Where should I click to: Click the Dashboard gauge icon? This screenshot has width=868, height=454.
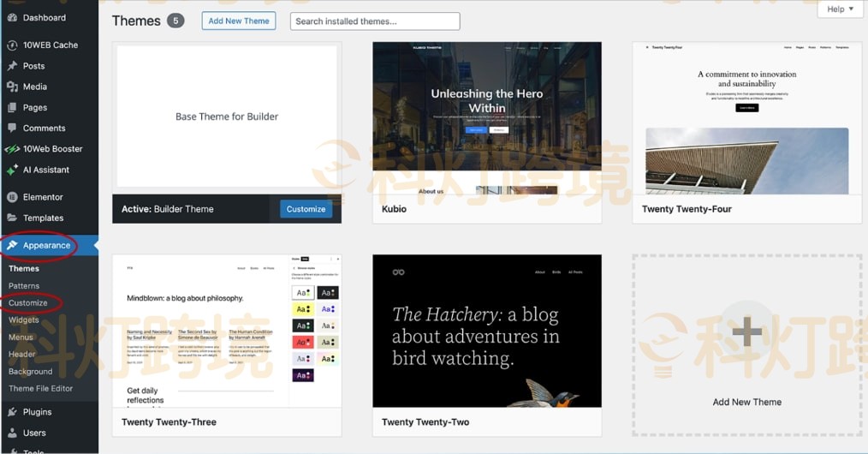[12, 17]
